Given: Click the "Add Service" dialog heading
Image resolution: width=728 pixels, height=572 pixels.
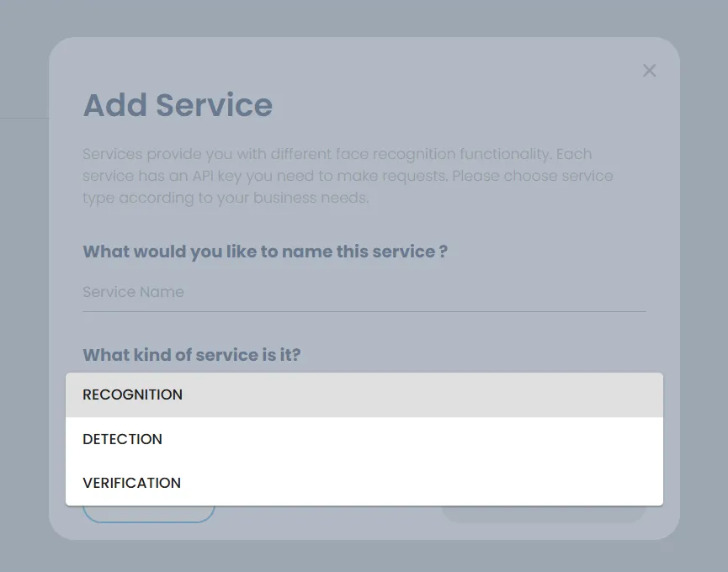Looking at the screenshot, I should click(178, 105).
